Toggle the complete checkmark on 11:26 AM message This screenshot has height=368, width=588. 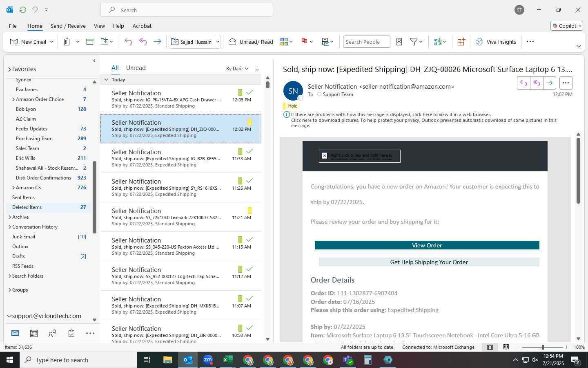(249, 181)
